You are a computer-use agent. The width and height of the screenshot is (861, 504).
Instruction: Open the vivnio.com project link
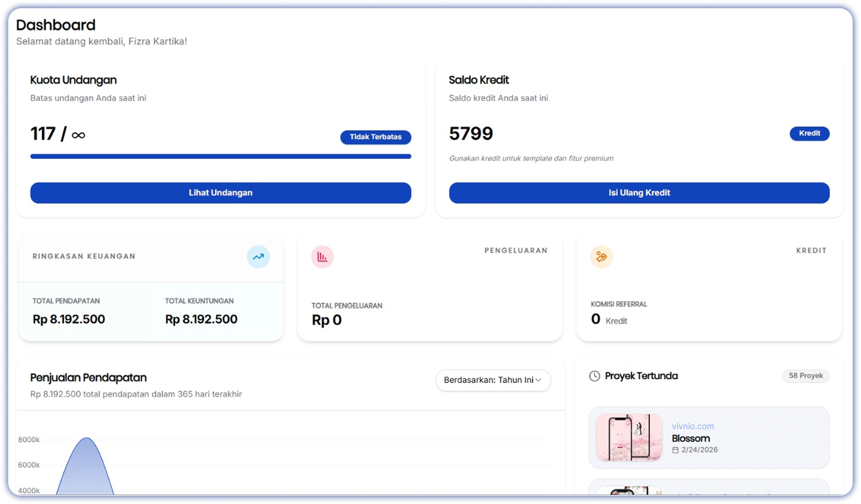click(693, 426)
